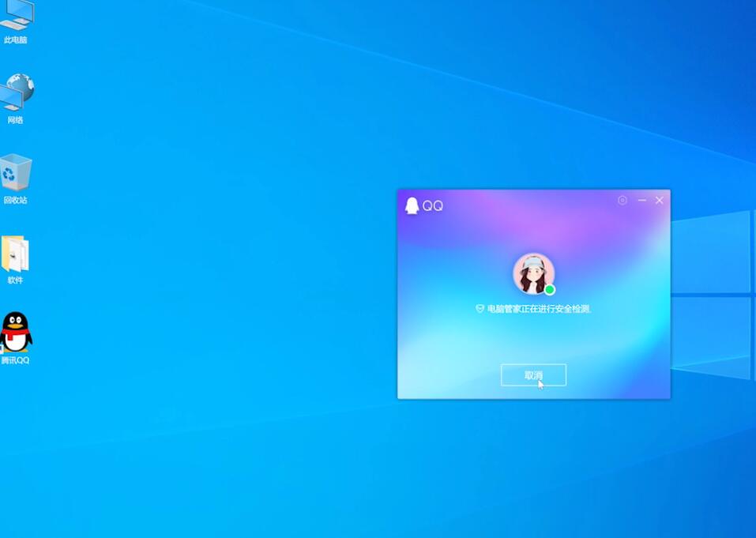Image resolution: width=756 pixels, height=538 pixels.
Task: Open QQ login settings gear icon
Action: pos(622,200)
